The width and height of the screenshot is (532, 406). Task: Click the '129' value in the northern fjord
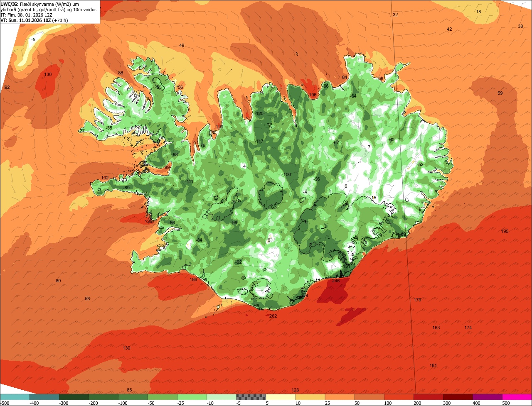pos(219,127)
